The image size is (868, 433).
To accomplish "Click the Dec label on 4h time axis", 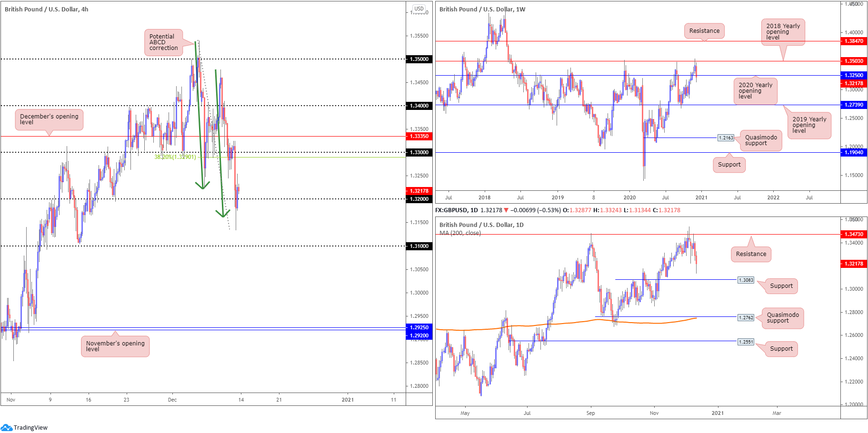I will tap(172, 400).
